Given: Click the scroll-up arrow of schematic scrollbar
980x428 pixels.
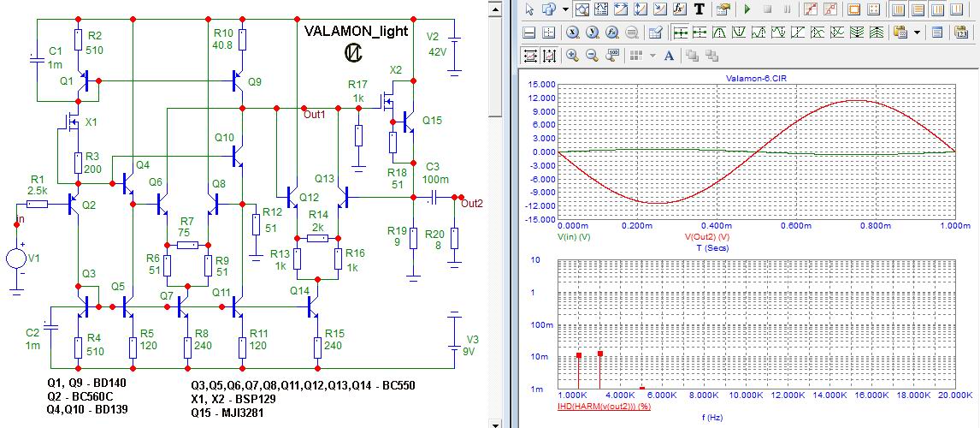Looking at the screenshot, I should pyautogui.click(x=493, y=8).
